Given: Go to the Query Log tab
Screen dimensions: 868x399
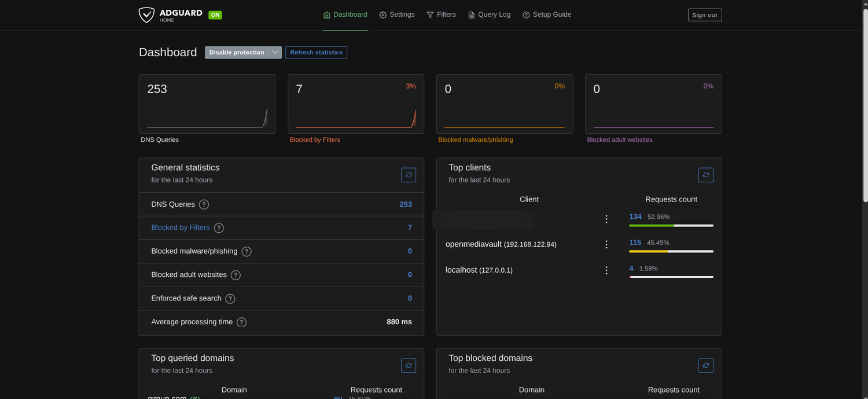Looking at the screenshot, I should [489, 14].
